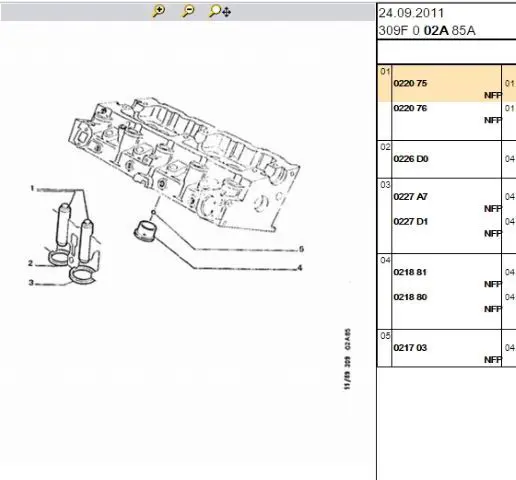The image size is (516, 480).
Task: Click row index 05 in parts table
Action: (385, 336)
